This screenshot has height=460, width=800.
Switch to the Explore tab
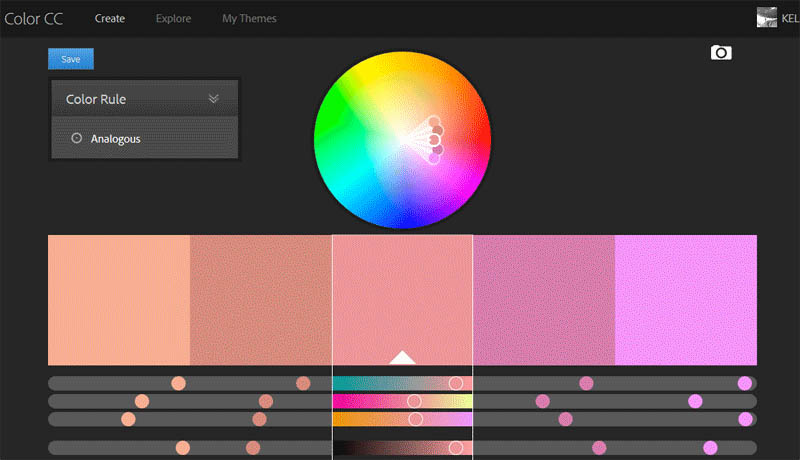click(173, 18)
